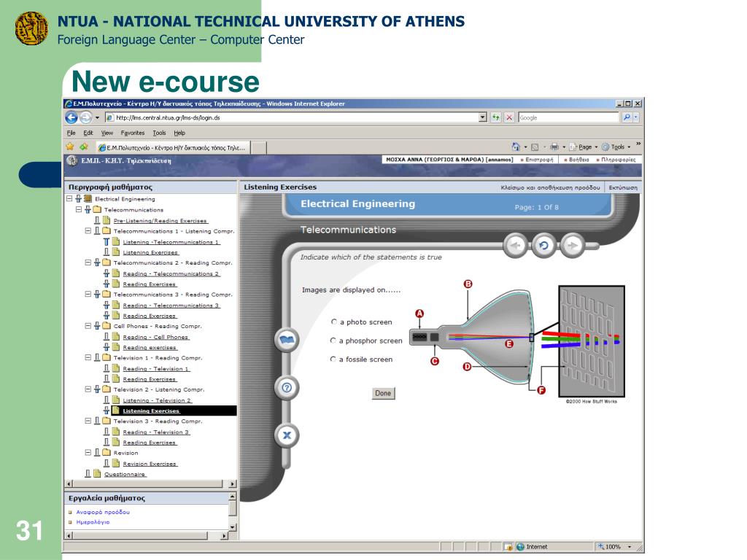Click the Feeds icon in command bar

point(535,147)
